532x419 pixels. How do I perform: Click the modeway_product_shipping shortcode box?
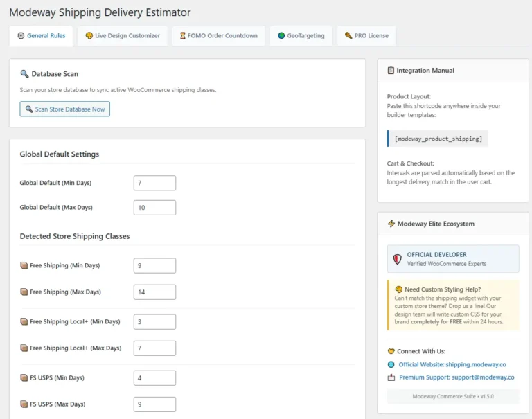pos(438,139)
